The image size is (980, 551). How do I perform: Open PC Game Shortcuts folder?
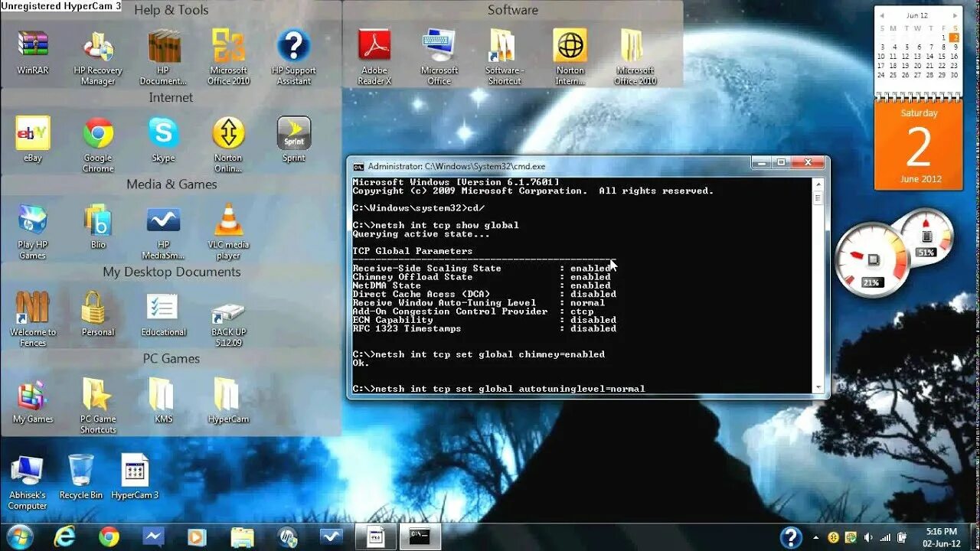tap(98, 406)
